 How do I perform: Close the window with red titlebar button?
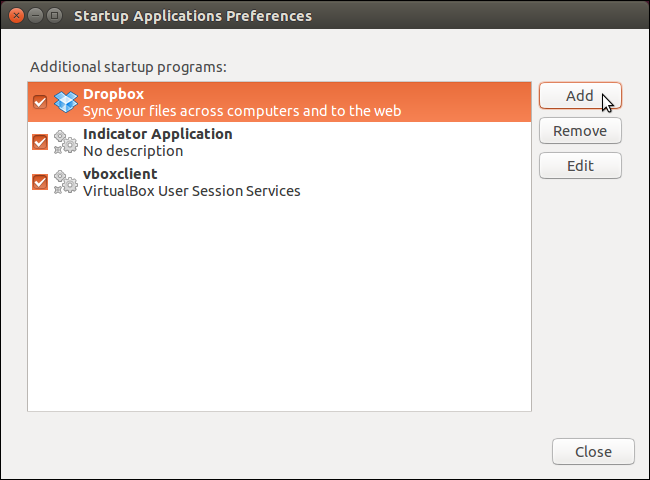tap(16, 16)
